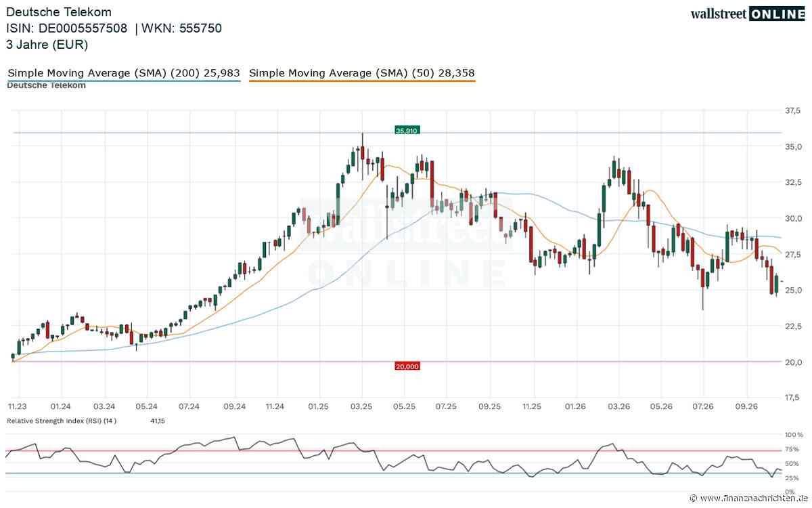Click the 03.26 date axis label
The image size is (812, 508).
pyautogui.click(x=618, y=406)
